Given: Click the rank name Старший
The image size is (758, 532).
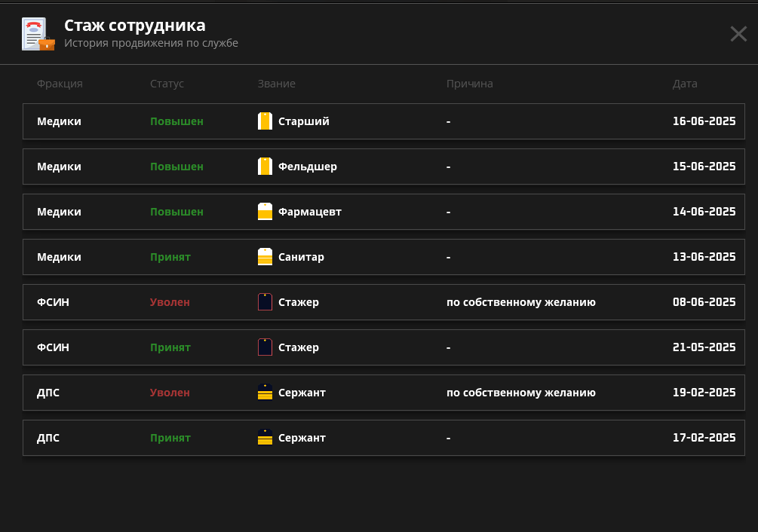Looking at the screenshot, I should (x=304, y=121).
